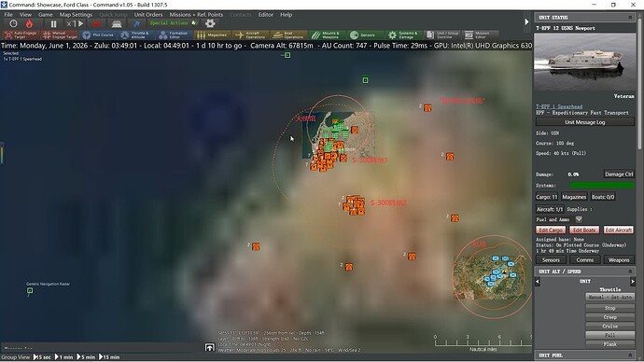Click the ship silhouette icon in the toolbar

click(117, 24)
